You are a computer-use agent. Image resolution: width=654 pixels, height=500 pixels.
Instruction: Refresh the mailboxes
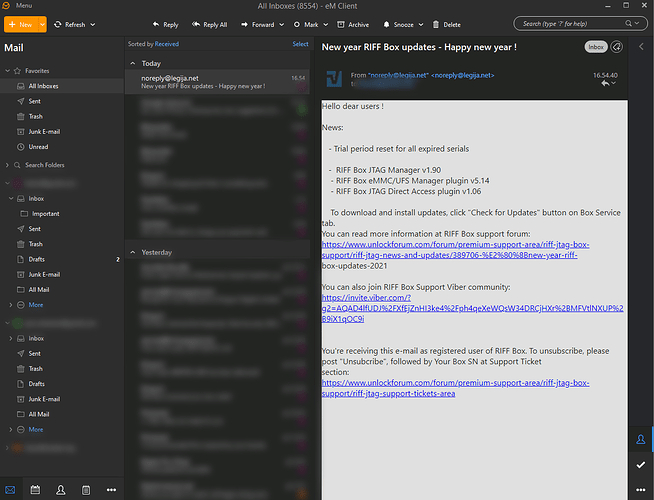70,25
